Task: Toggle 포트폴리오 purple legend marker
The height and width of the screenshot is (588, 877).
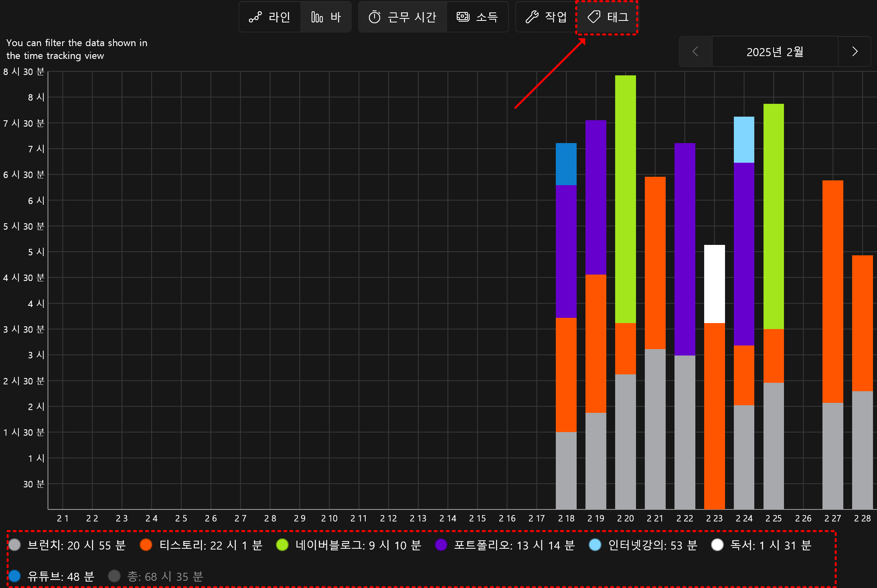Action: coord(441,545)
